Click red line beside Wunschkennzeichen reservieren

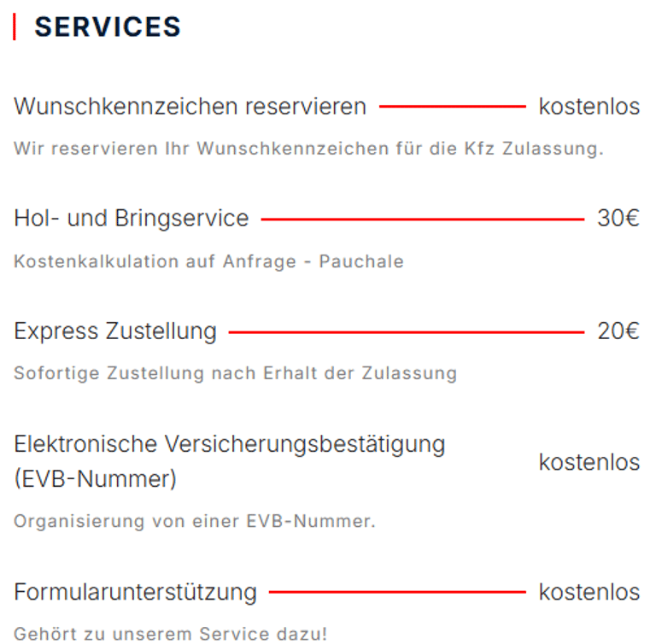(x=452, y=107)
